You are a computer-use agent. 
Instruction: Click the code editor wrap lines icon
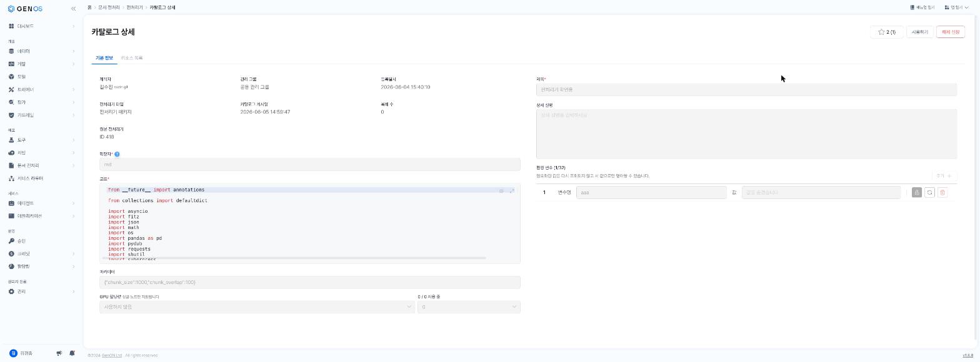click(501, 190)
